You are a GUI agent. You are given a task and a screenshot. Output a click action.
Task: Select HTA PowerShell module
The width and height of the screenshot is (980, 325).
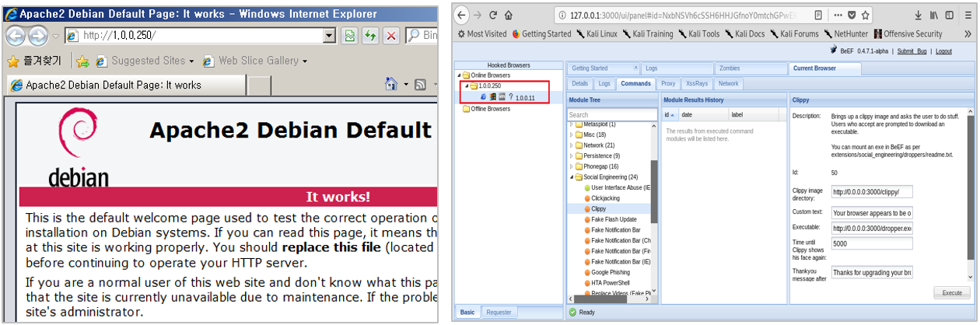[x=611, y=283]
